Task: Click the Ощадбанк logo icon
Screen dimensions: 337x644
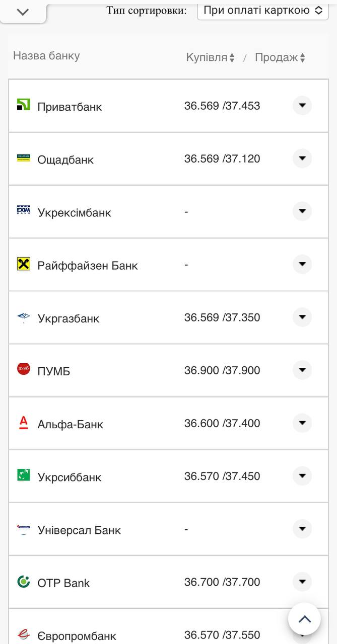Action: [24, 158]
